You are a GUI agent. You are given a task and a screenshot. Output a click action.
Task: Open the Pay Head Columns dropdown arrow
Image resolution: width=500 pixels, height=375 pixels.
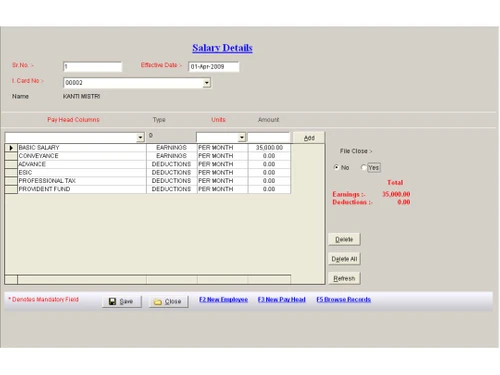tap(140, 137)
